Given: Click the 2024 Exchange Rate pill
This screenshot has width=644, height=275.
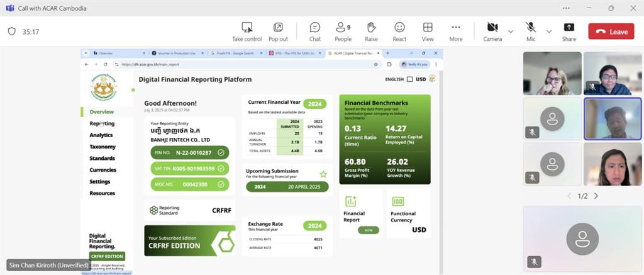Looking at the screenshot, I should coord(314,226).
